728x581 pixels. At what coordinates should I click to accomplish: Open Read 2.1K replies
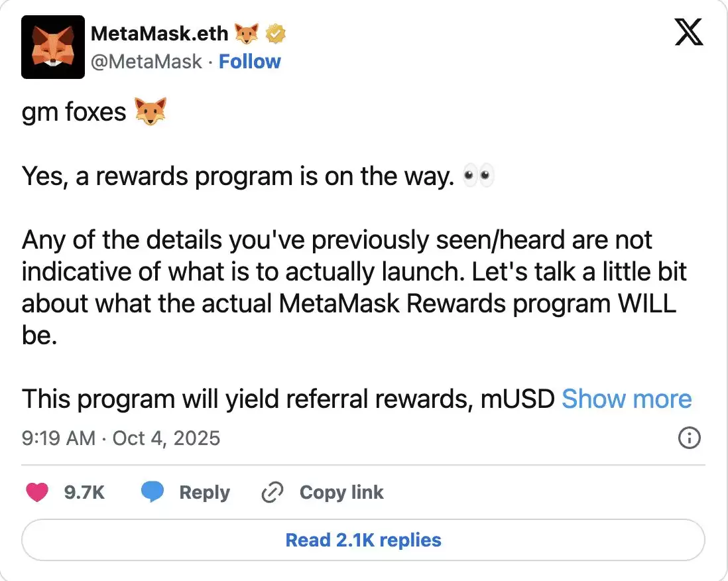363,540
